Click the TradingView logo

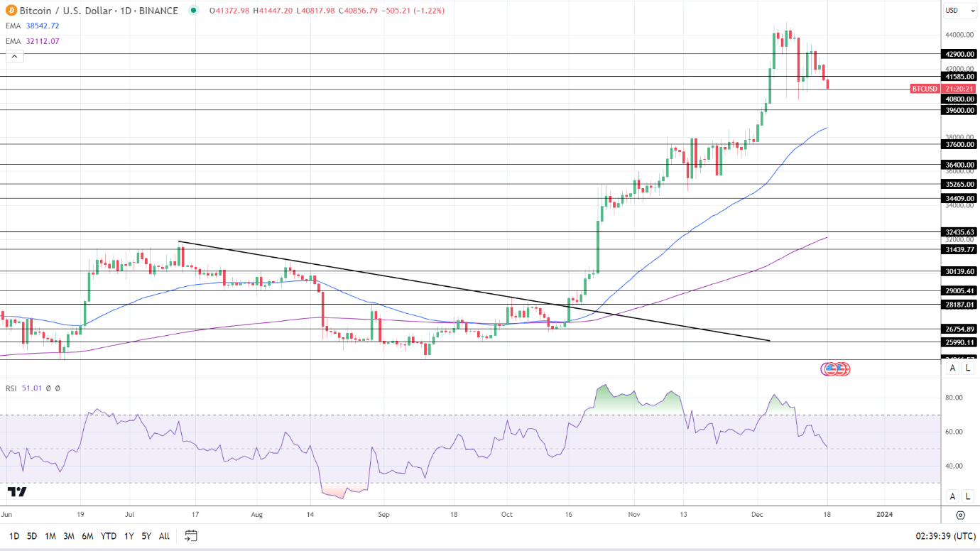tap(17, 492)
